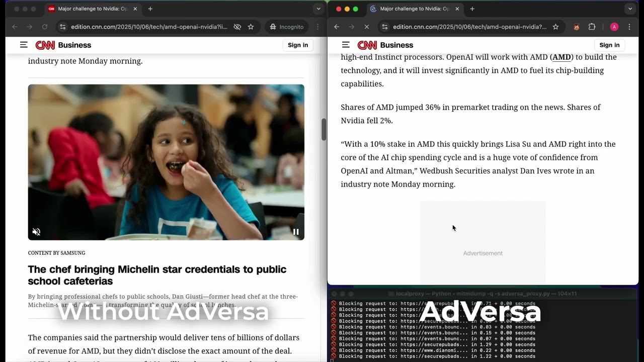This screenshot has height=362, width=644.
Task: Click left window vertical scrollbar thumb
Action: 324,130
